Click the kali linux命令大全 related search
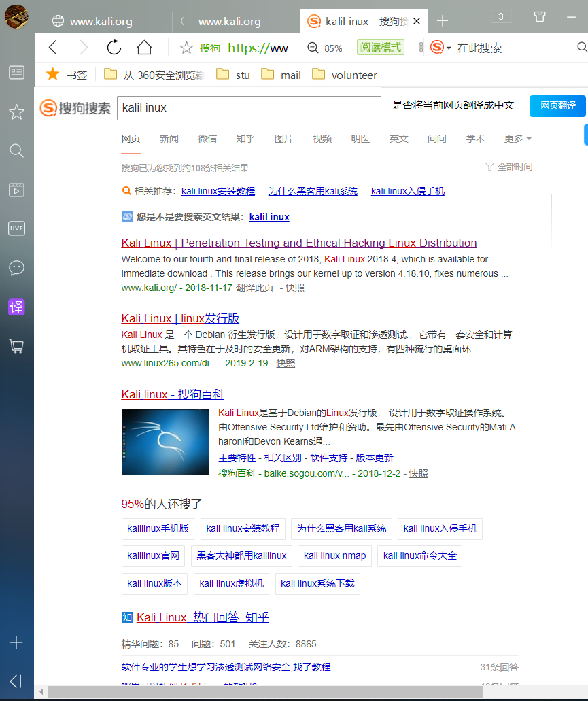Image resolution: width=588 pixels, height=701 pixels. [x=420, y=555]
